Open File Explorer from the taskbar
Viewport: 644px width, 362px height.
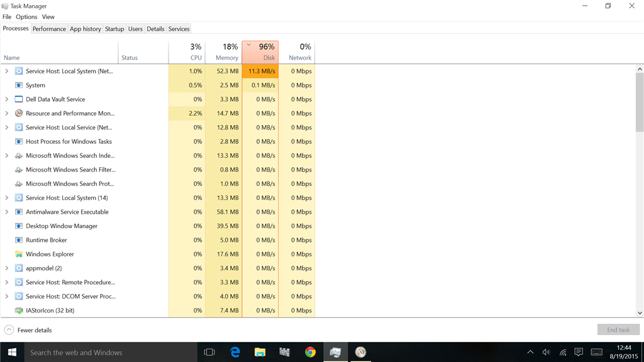(x=260, y=352)
